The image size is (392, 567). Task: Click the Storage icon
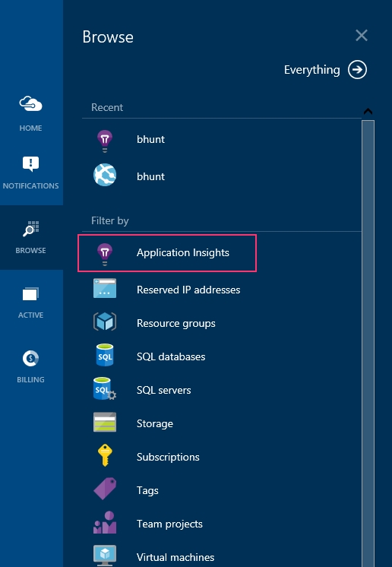[x=105, y=422]
